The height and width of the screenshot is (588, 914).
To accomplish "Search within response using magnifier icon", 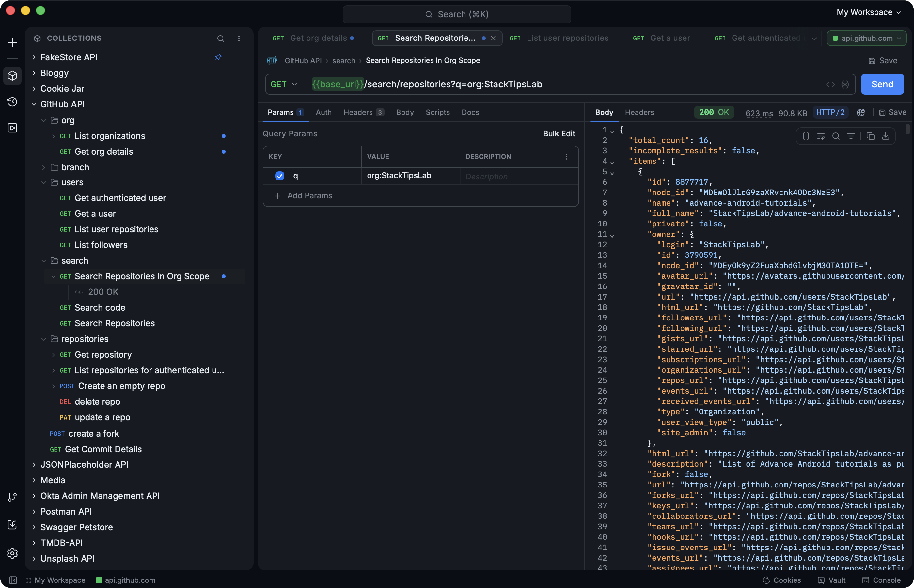I will tap(836, 136).
